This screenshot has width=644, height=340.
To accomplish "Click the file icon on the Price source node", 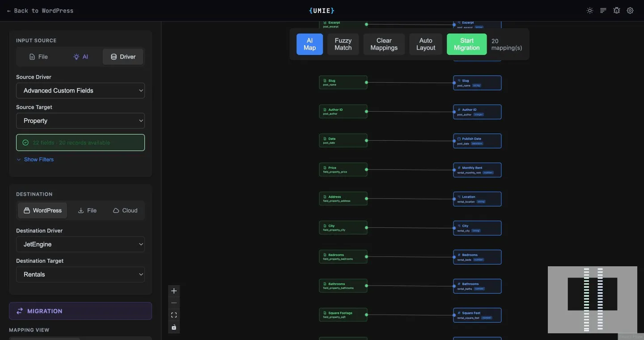I will click(325, 168).
